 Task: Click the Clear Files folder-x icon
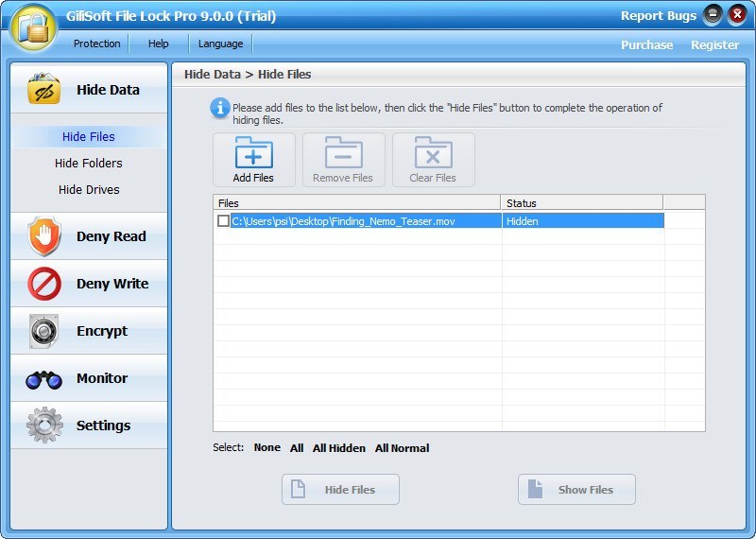tap(433, 152)
